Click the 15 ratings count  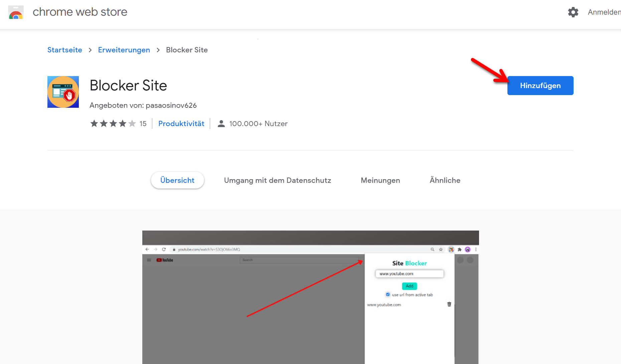[x=143, y=124]
